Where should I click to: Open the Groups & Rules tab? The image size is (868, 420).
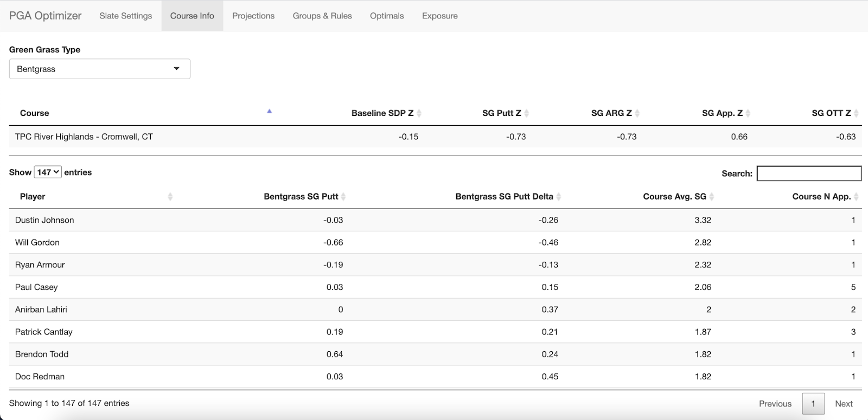[322, 16]
